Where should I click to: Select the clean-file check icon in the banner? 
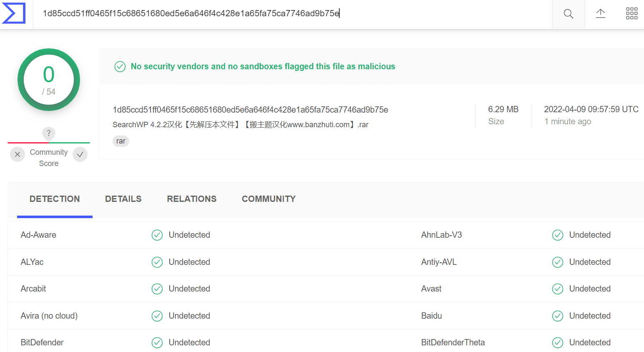[120, 67]
